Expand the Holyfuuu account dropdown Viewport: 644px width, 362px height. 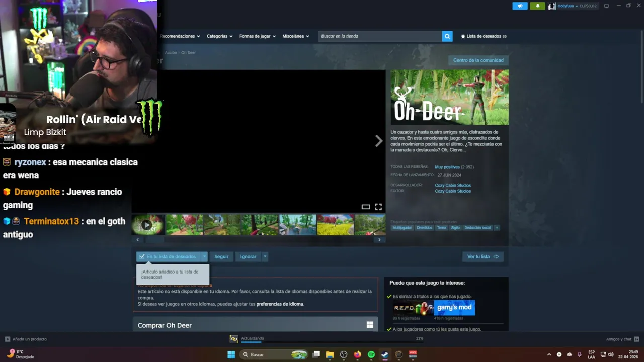pos(577,6)
